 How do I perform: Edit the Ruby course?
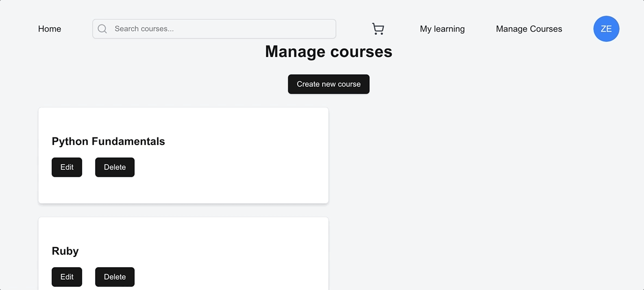coord(67,277)
